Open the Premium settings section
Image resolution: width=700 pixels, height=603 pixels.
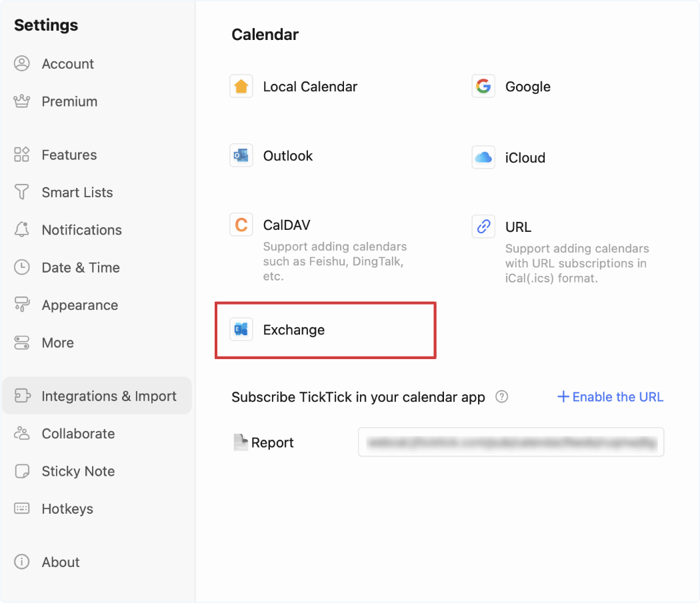pyautogui.click(x=97, y=101)
